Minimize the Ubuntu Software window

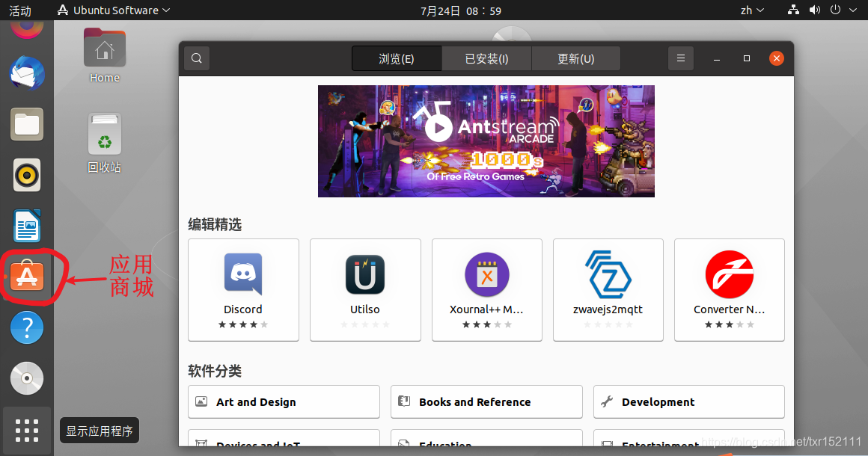point(717,58)
